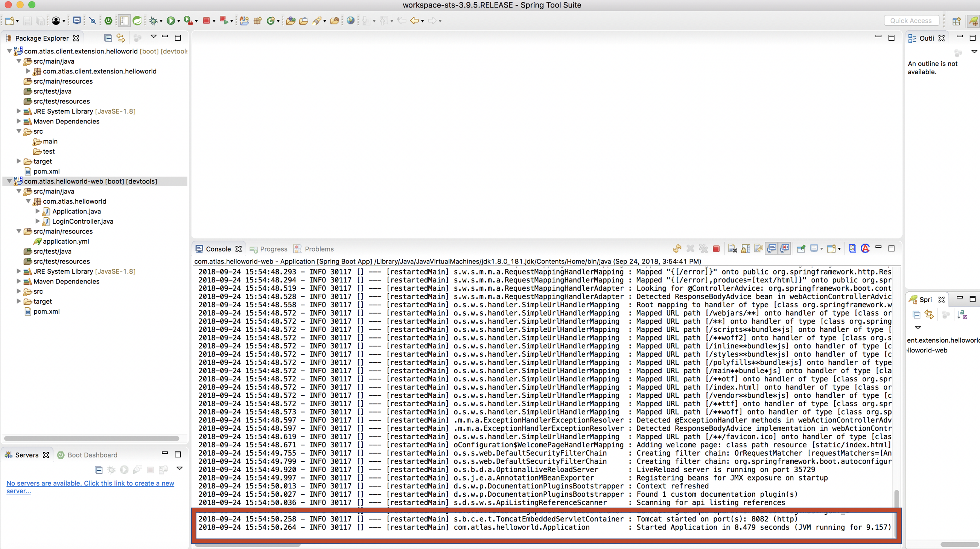Click the Console horizontal scrollbar thumb
Screen dimensions: 980x549
(247, 545)
